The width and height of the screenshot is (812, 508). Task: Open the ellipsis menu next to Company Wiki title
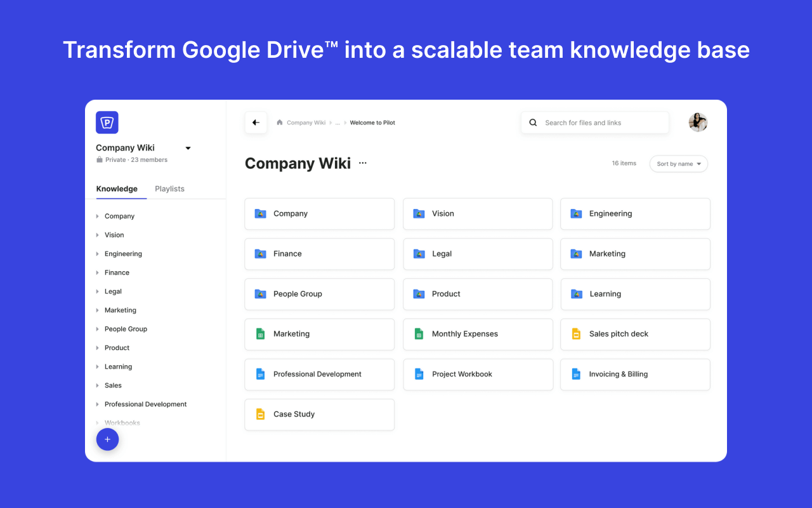coord(362,163)
